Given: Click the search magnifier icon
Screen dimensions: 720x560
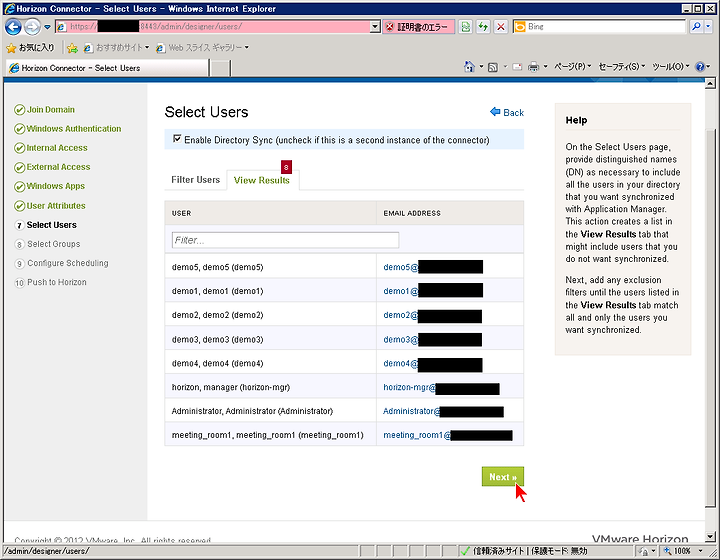Looking at the screenshot, I should [696, 27].
